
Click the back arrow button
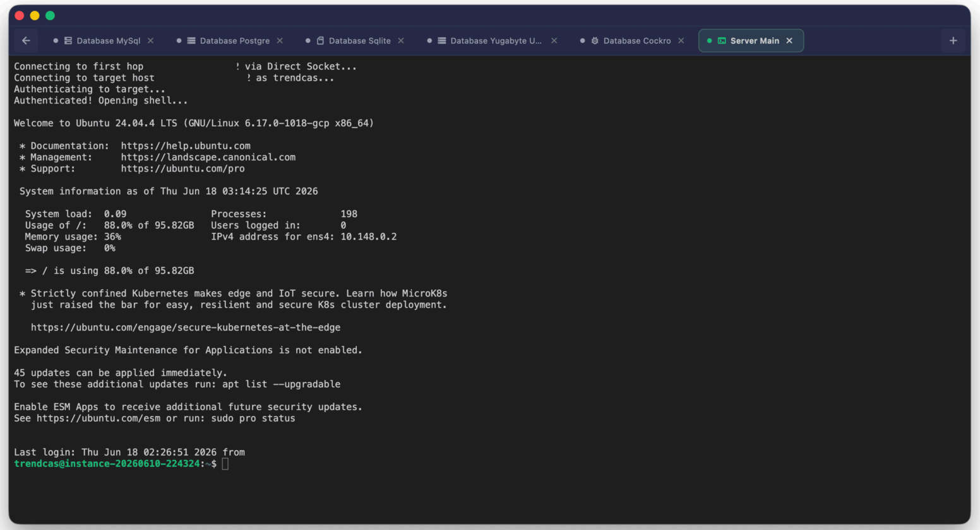26,40
